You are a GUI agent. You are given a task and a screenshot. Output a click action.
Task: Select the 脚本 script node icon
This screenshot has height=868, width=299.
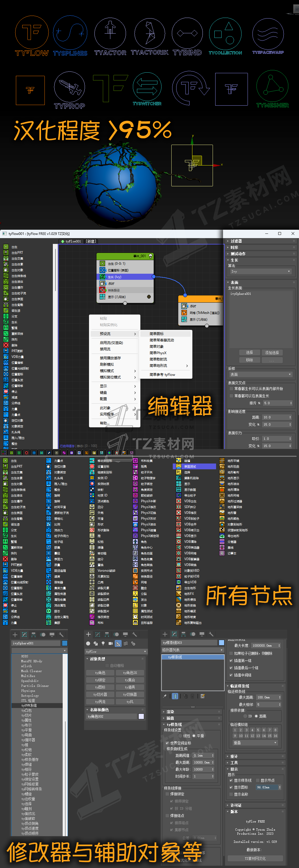click(x=49, y=611)
